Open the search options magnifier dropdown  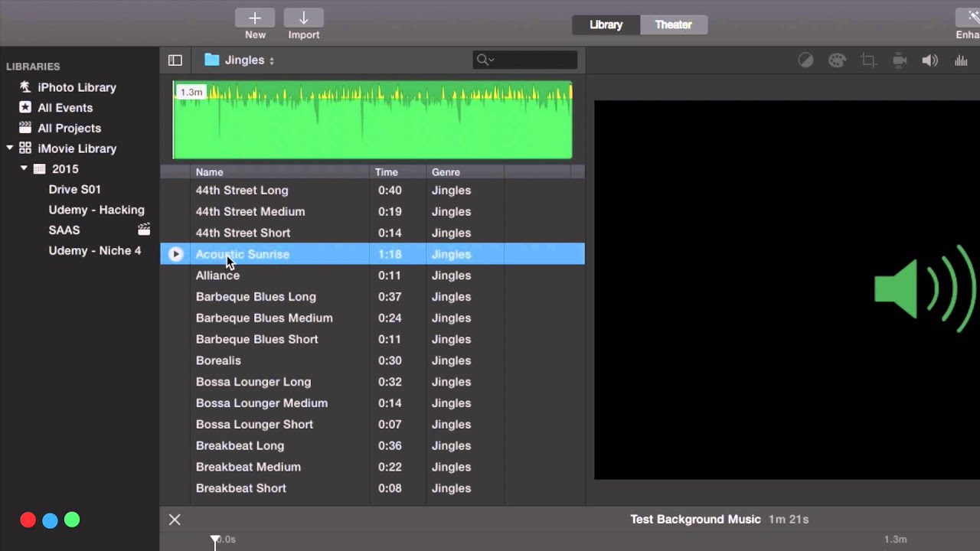(x=485, y=60)
